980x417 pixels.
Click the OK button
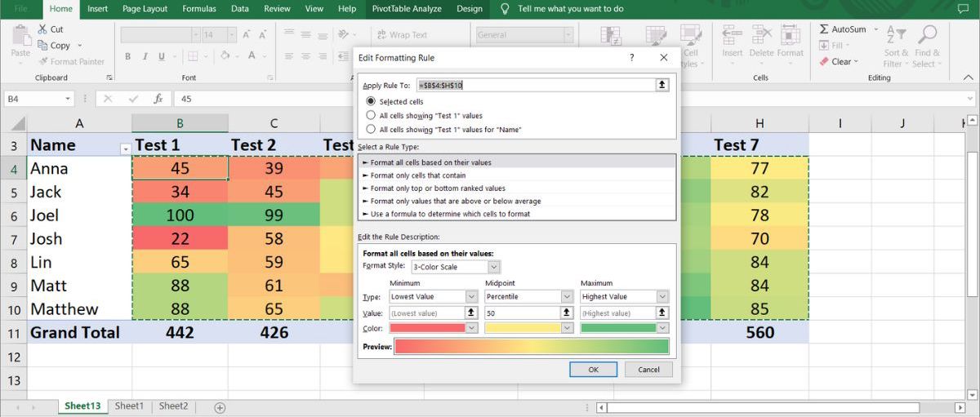point(594,370)
